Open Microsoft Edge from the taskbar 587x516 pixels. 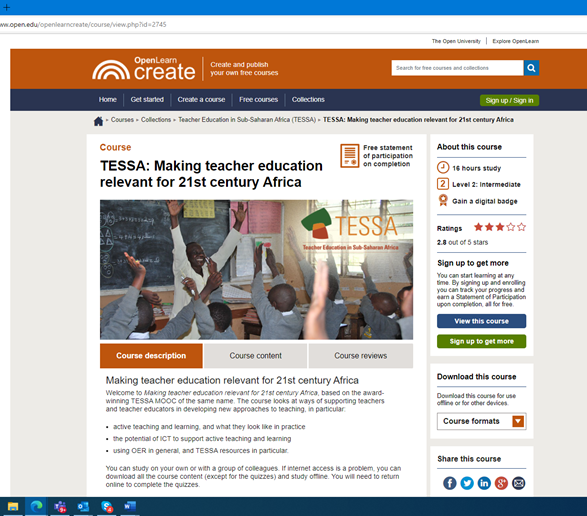36,507
